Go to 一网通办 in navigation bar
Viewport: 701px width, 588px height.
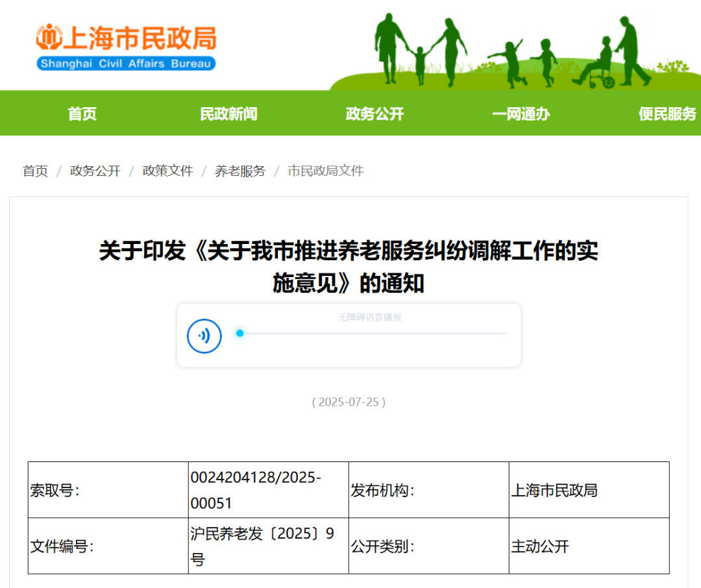521,114
